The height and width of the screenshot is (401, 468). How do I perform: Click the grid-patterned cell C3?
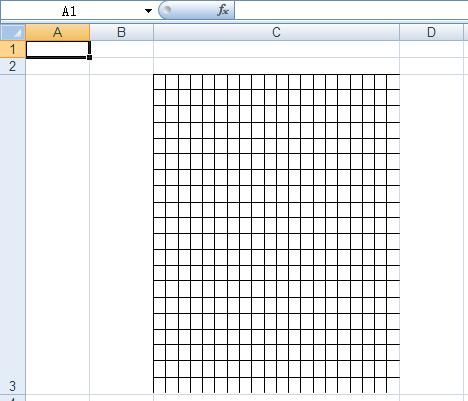pos(276,234)
